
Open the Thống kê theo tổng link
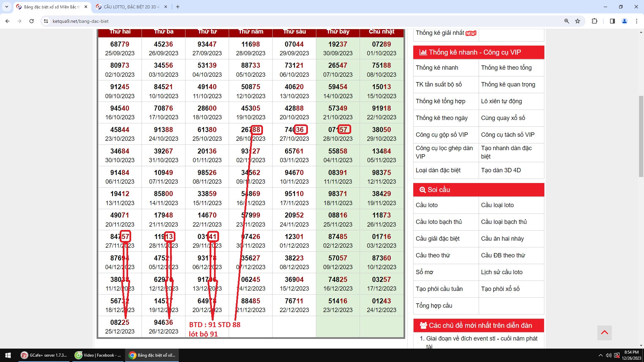click(506, 68)
